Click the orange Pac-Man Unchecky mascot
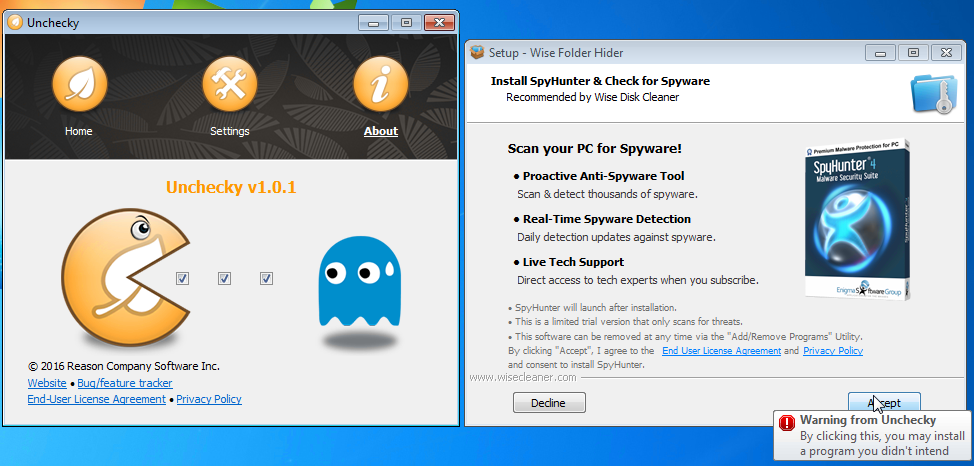The height and width of the screenshot is (466, 974). pos(126,276)
